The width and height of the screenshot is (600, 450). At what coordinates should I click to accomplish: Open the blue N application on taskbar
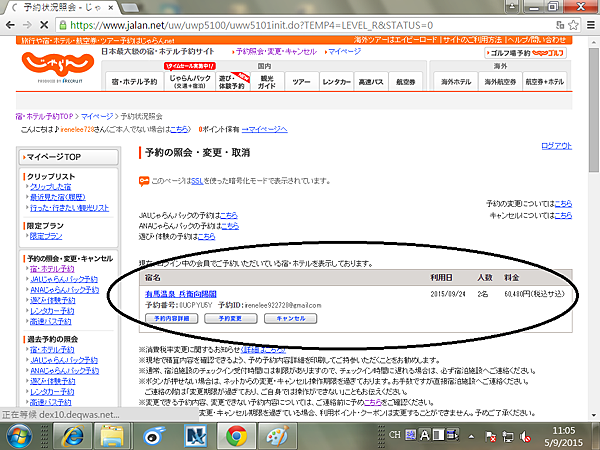point(195,436)
